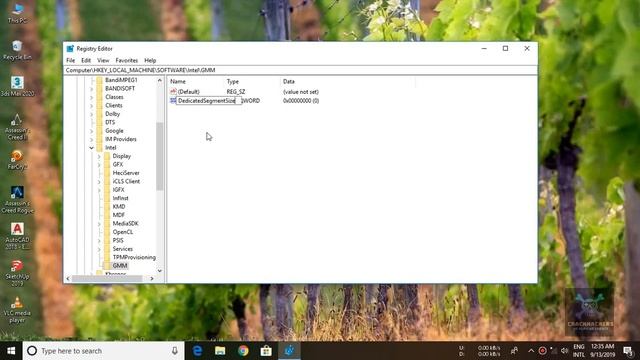The width and height of the screenshot is (640, 360).
Task: Open the Help menu
Action: [150, 60]
